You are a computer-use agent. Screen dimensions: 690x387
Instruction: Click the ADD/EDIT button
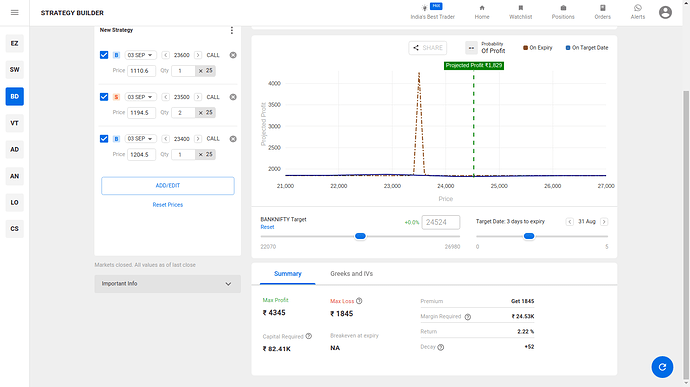click(168, 186)
